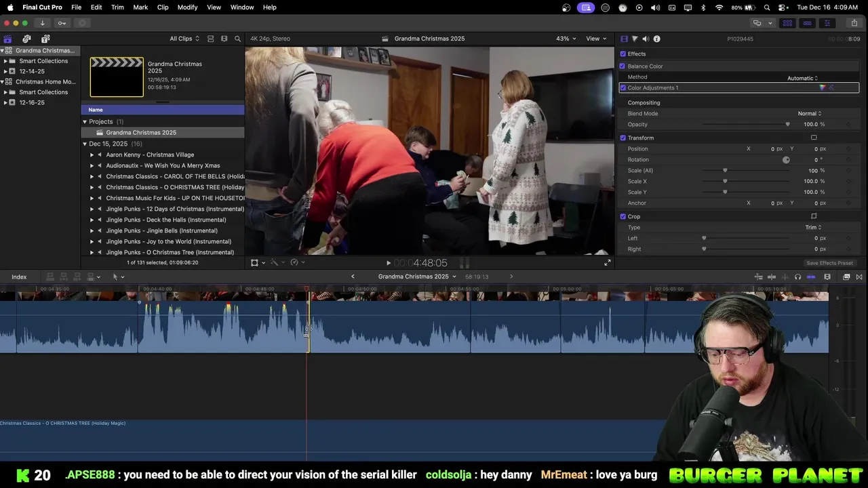Reset Transform onscreen controls icon
Image resolution: width=868 pixels, height=488 pixels.
[814, 138]
